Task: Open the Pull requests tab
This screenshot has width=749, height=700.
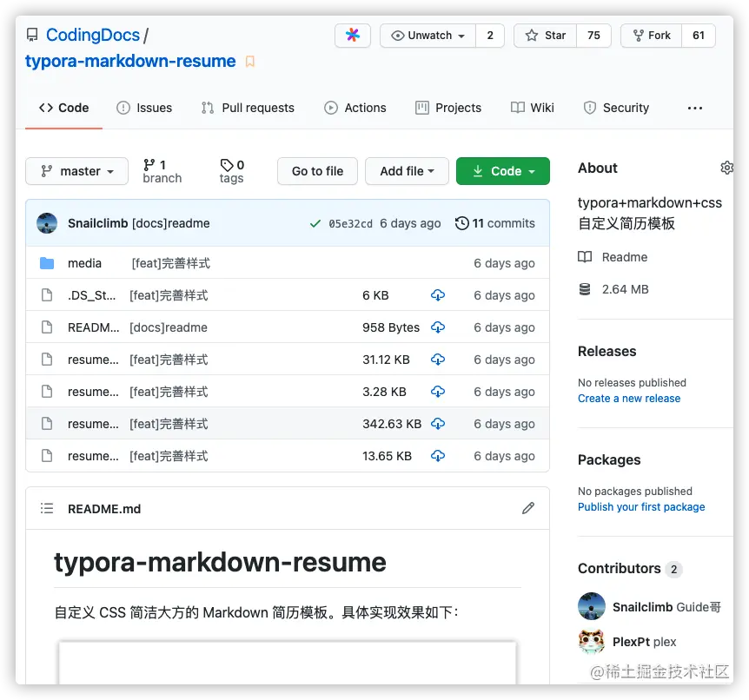Action: (x=248, y=108)
